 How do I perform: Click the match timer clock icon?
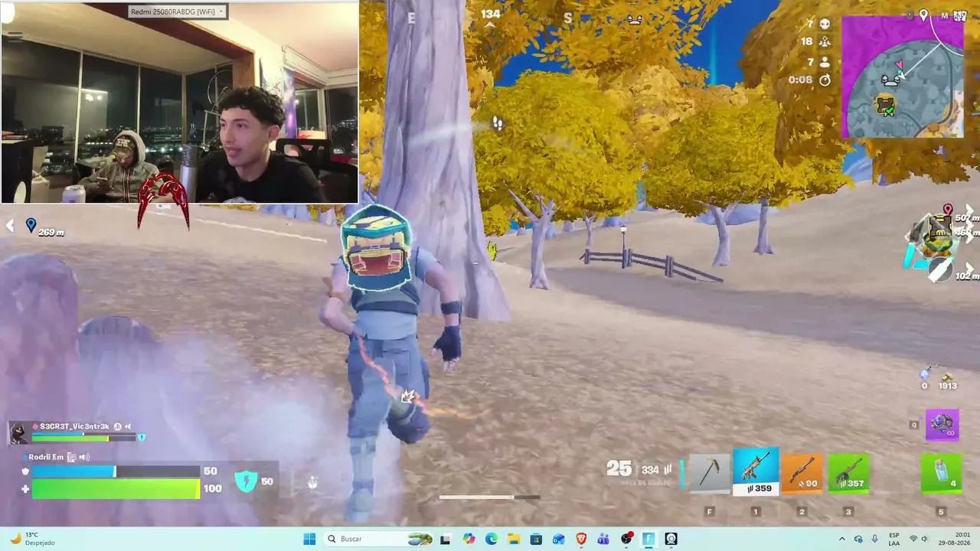coord(825,80)
